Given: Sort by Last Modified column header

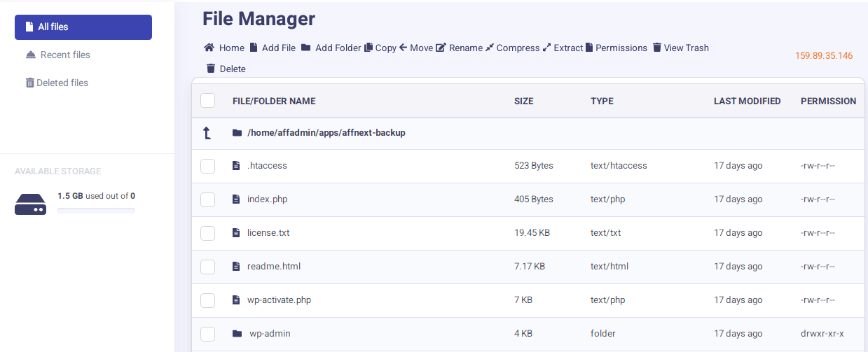Looking at the screenshot, I should coord(747,101).
